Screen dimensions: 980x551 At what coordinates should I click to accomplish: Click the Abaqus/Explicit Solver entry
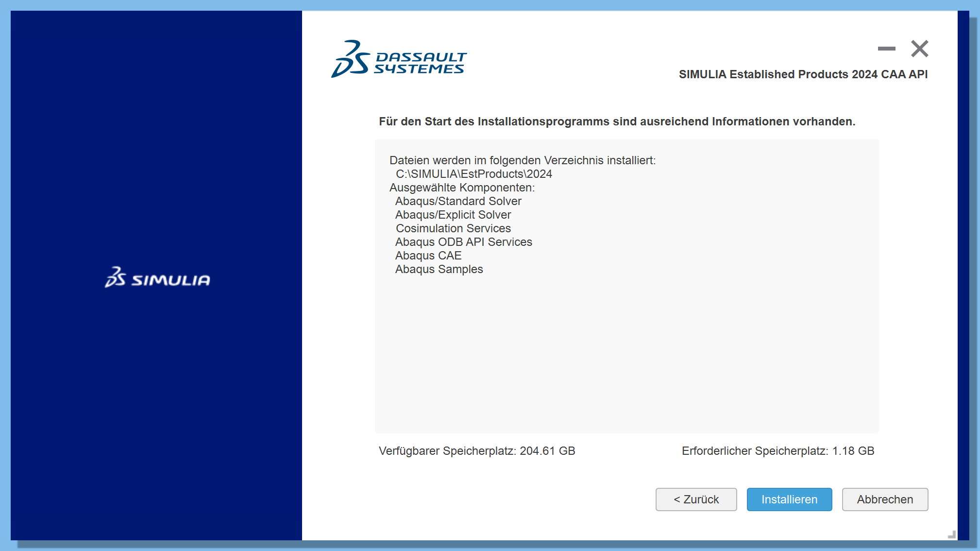click(453, 215)
